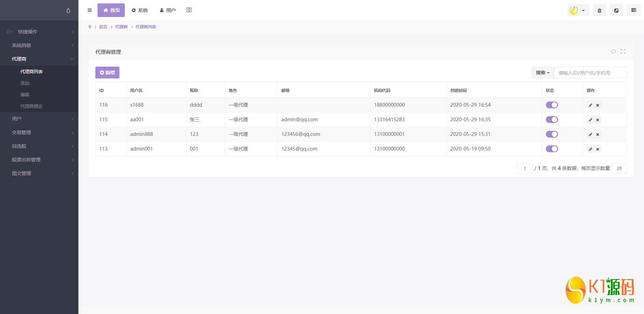This screenshot has height=314, width=644.
Task: Click the external link icon in top toolbar
Action: coord(616,10)
